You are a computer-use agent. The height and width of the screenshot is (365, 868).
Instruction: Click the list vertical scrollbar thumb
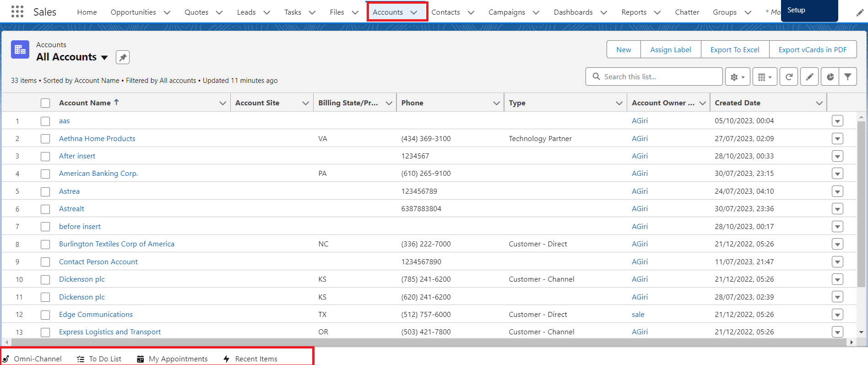coord(861,204)
